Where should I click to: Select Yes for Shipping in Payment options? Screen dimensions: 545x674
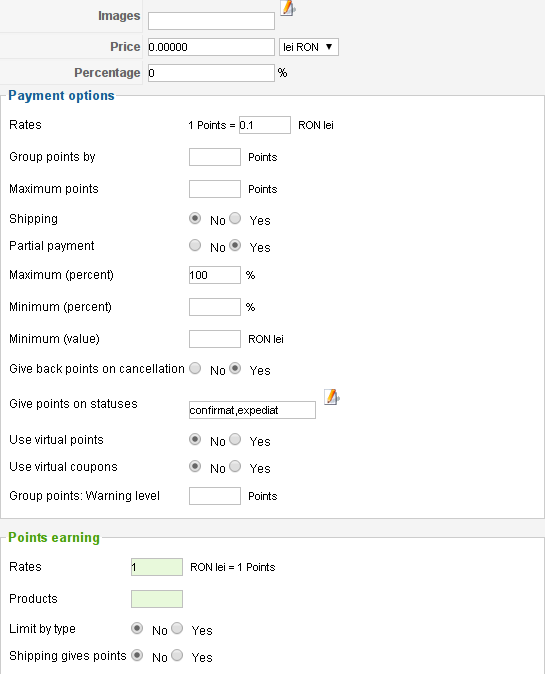click(x=235, y=218)
